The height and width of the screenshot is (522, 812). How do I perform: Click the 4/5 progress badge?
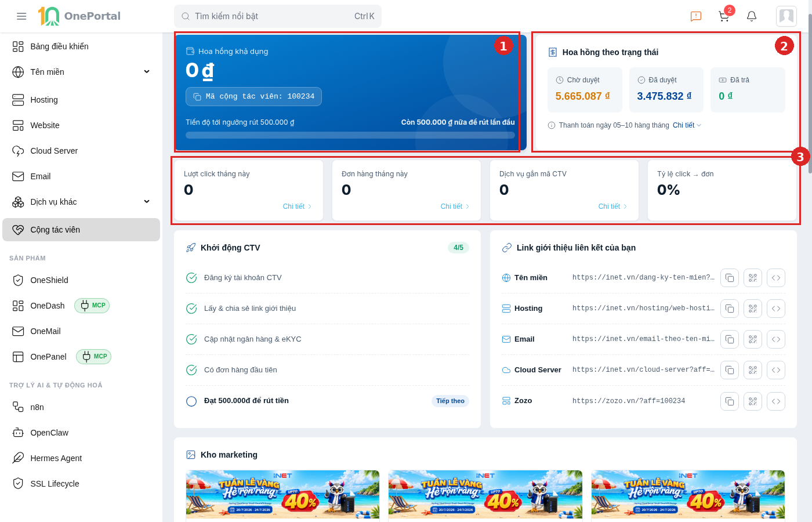tap(458, 248)
